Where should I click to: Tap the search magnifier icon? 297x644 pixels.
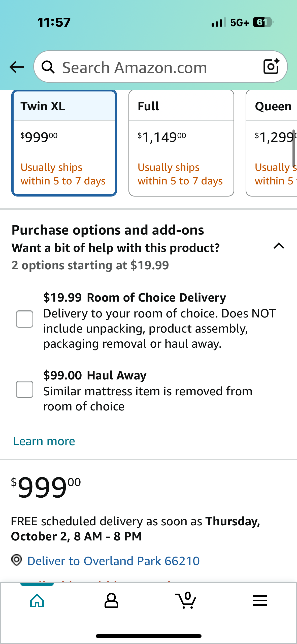click(48, 67)
